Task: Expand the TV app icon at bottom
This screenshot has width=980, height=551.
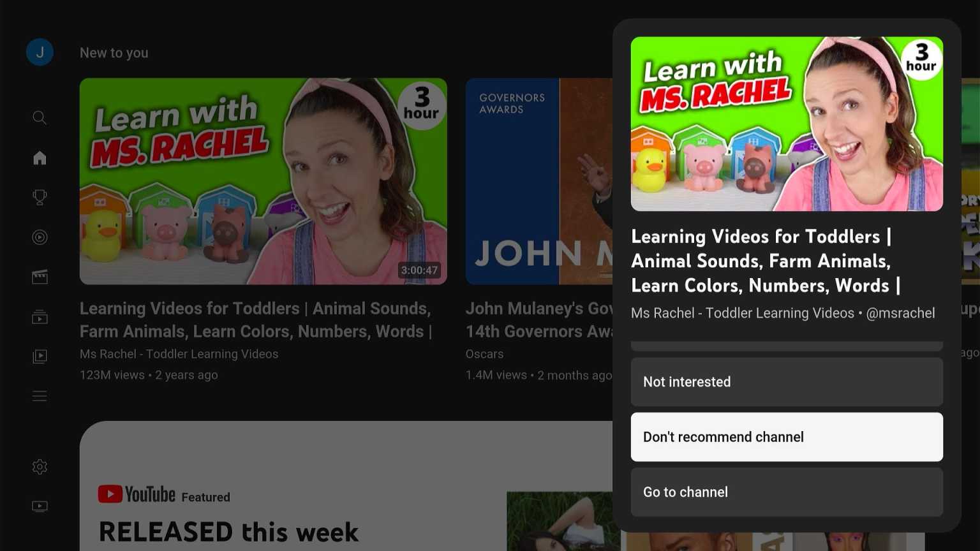Action: pyautogui.click(x=40, y=506)
